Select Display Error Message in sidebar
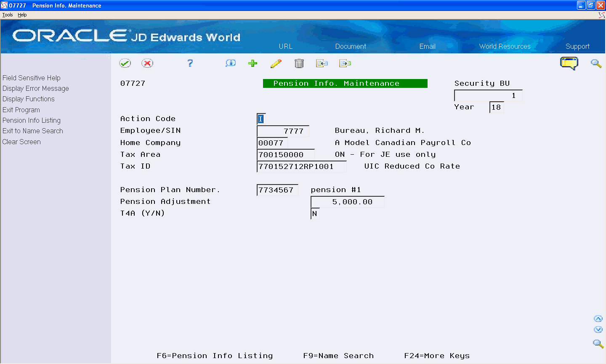This screenshot has width=606, height=364. (x=36, y=88)
